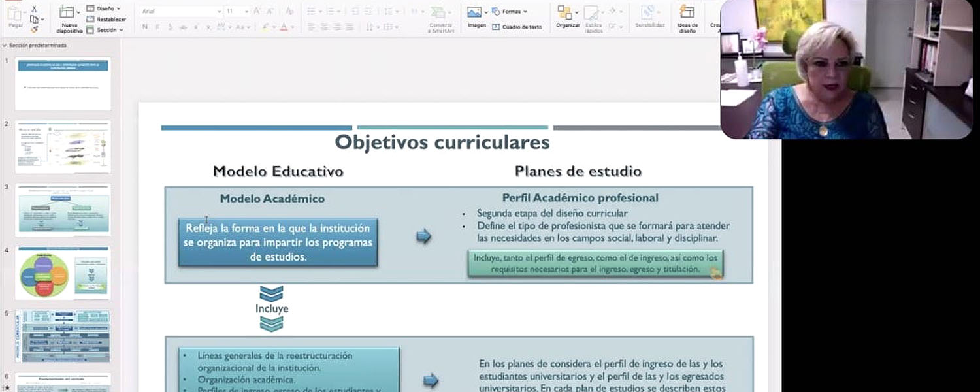Justify the paragraph text
This screenshot has width=980, height=392.
(x=348, y=27)
